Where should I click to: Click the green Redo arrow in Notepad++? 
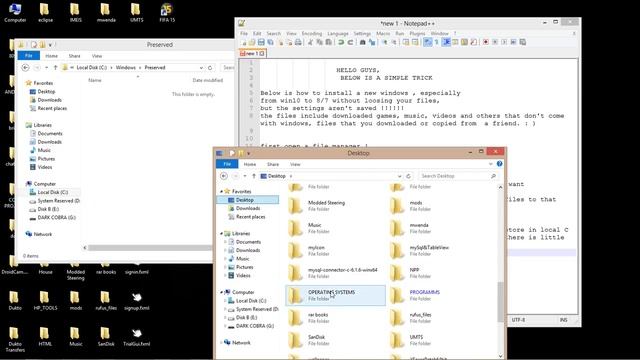[350, 42]
